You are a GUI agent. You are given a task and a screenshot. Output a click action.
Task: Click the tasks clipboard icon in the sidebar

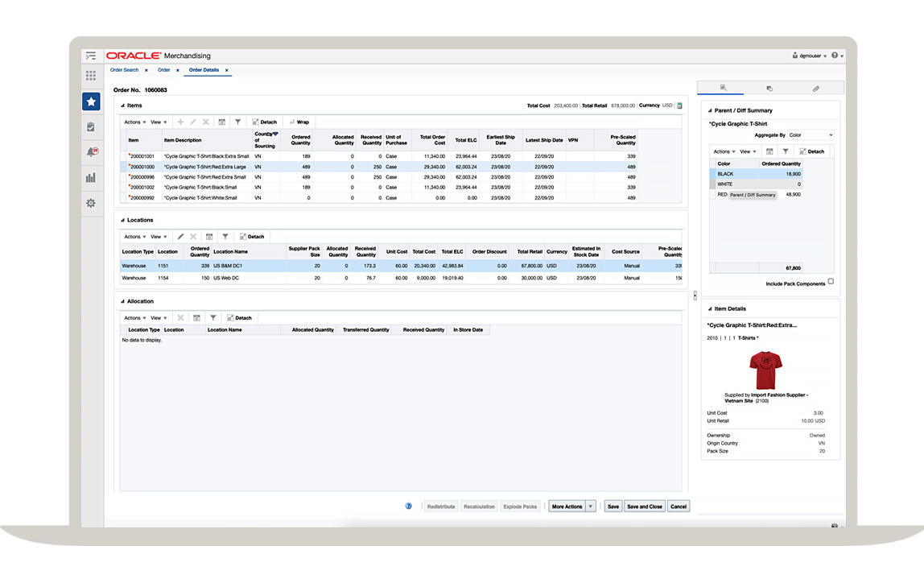(91, 127)
